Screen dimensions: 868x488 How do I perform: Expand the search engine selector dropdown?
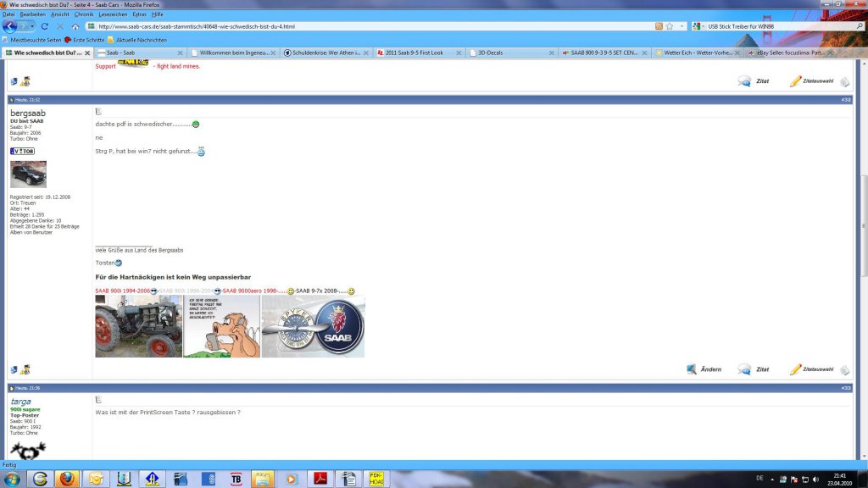(x=699, y=26)
